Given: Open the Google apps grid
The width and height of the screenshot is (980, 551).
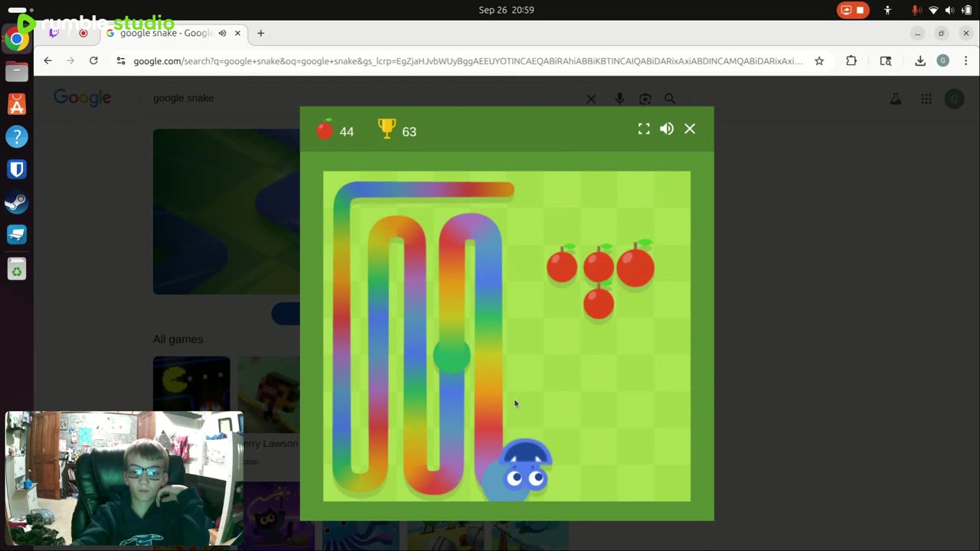Looking at the screenshot, I should click(926, 99).
